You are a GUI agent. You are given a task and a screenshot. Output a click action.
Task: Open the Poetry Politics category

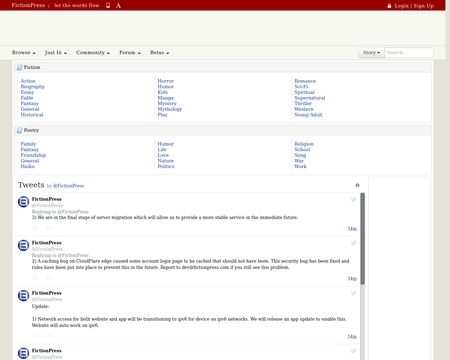pos(166,166)
